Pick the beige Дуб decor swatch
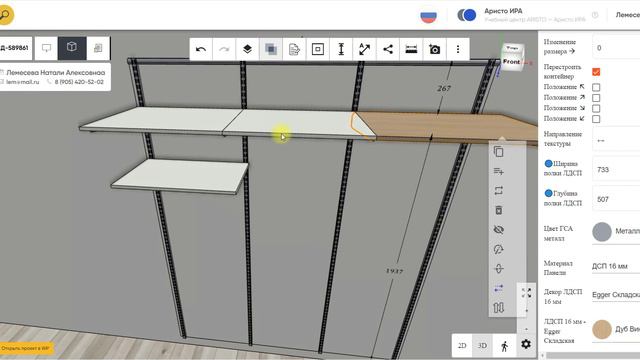The image size is (640, 360). (x=602, y=329)
